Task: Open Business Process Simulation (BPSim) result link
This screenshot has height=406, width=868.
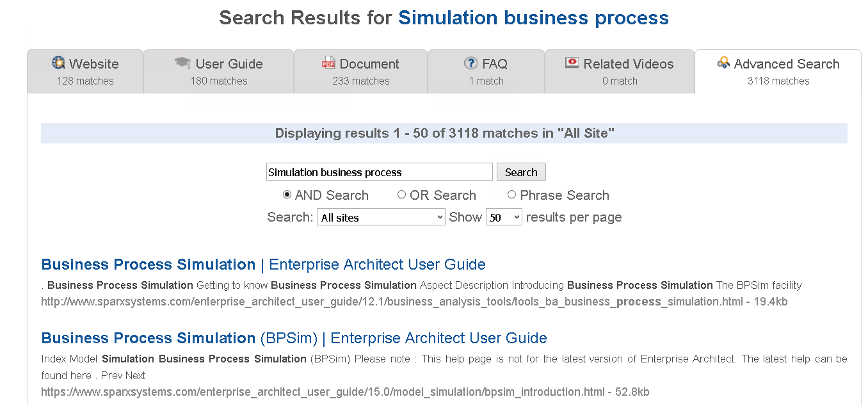Action: click(294, 338)
